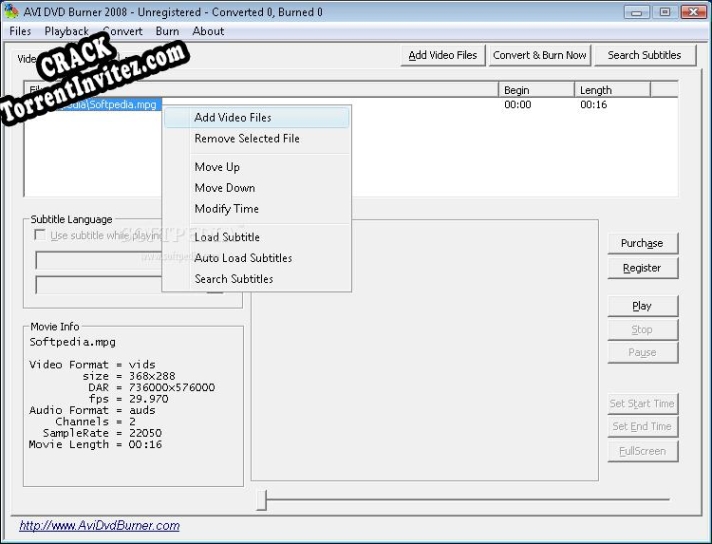Click the size = 368x288 line
712x544 pixels.
[129, 376]
